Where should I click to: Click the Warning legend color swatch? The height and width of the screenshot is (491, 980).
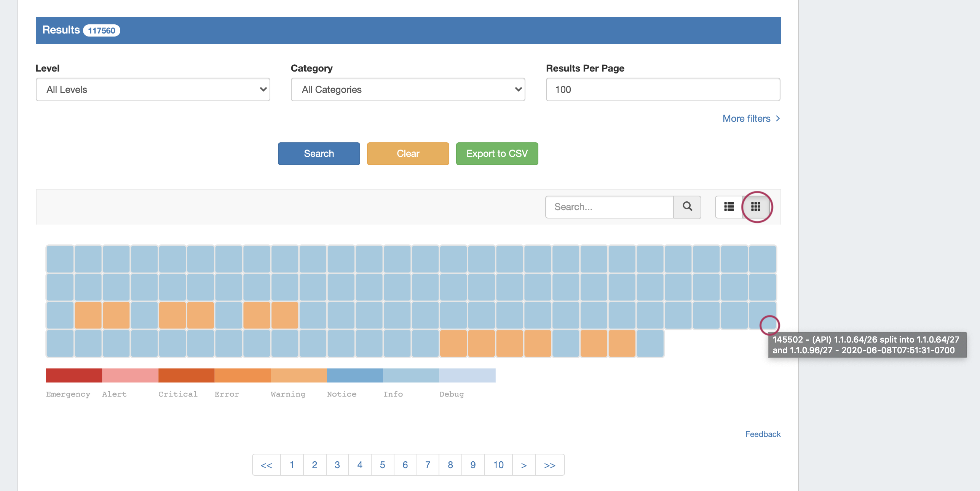(x=298, y=375)
